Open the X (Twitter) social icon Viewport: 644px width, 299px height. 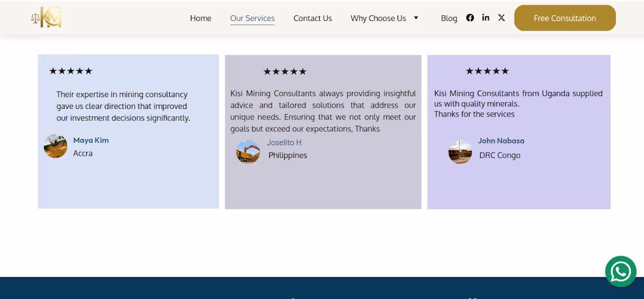click(x=502, y=18)
